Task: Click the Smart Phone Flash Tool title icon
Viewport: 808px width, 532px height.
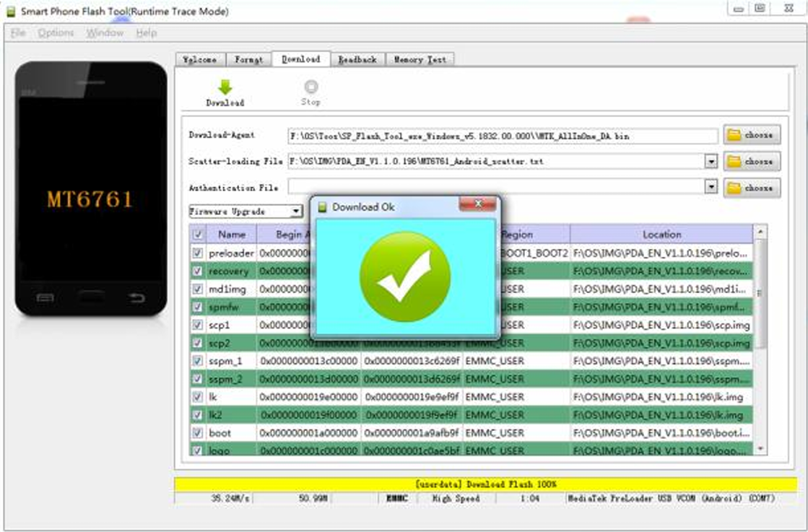Action: pyautogui.click(x=11, y=12)
